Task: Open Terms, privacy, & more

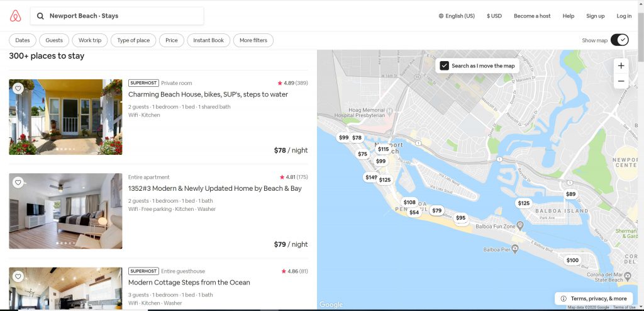Action: 594,298
